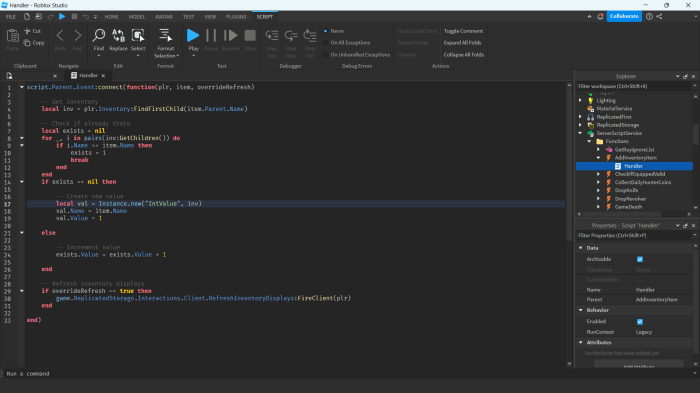Click the share icon beside help

tap(659, 17)
